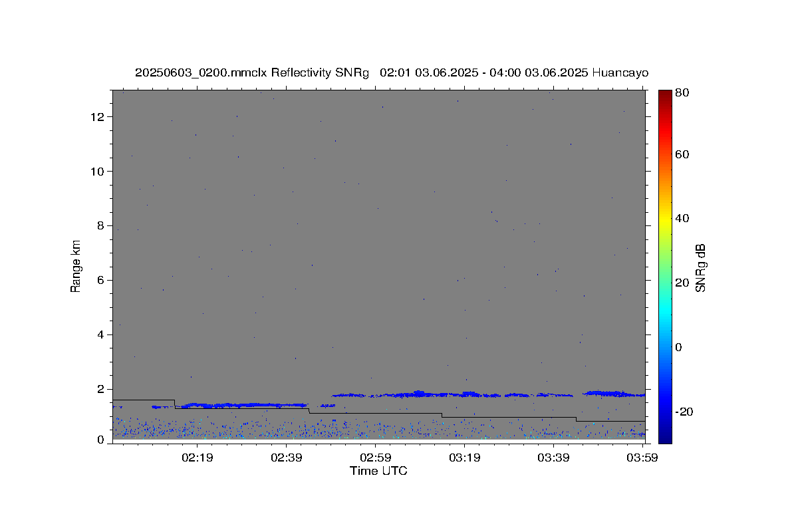Click the 0 km range tick label
798x532 pixels.
[x=101, y=440]
